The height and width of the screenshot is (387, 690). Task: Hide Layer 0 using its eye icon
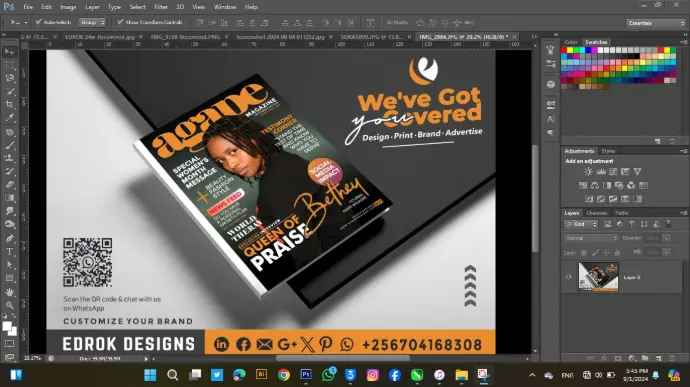click(x=569, y=277)
